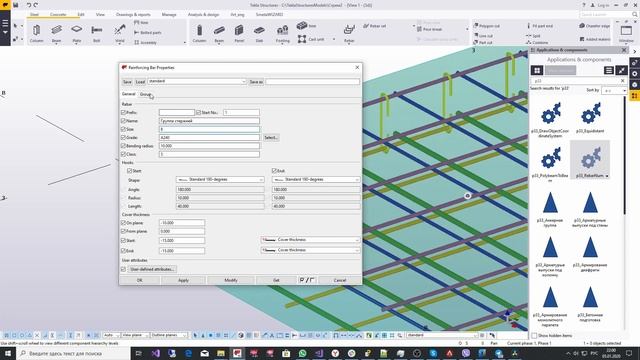This screenshot has width=640, height=360.
Task: Click the save icon in title bar
Action: coord(16,5)
